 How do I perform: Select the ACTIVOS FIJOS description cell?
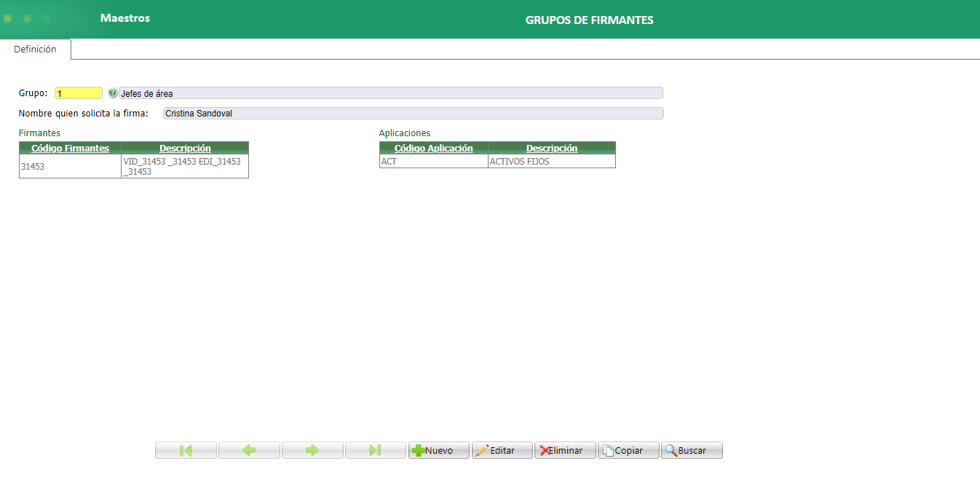click(x=552, y=162)
